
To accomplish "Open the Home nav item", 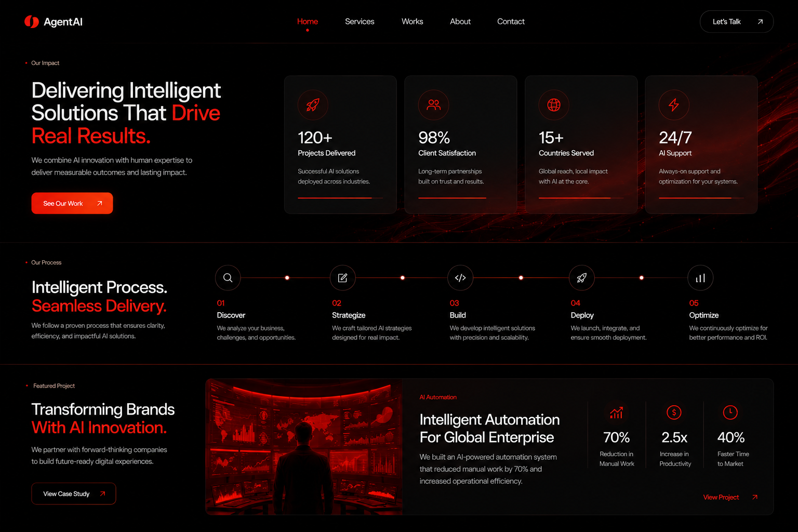I will (308, 21).
